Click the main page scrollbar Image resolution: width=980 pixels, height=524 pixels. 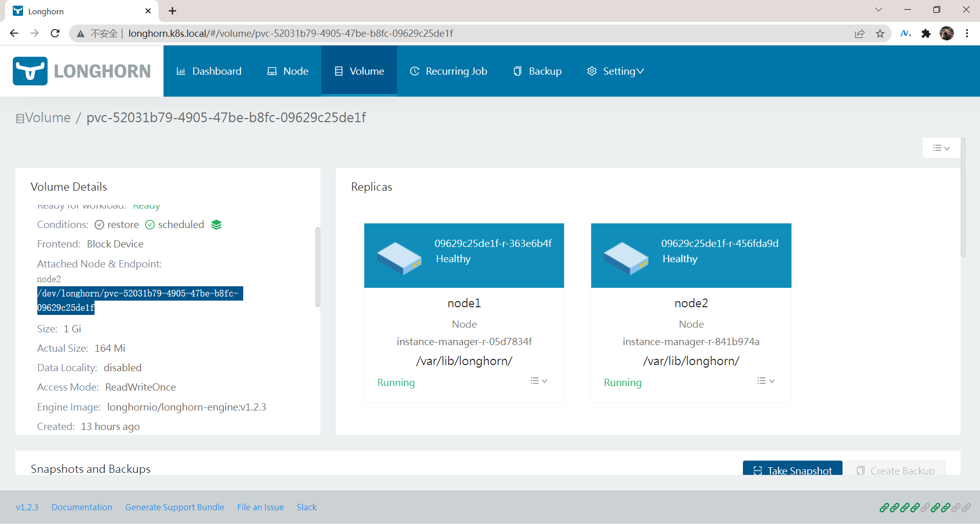(963, 197)
